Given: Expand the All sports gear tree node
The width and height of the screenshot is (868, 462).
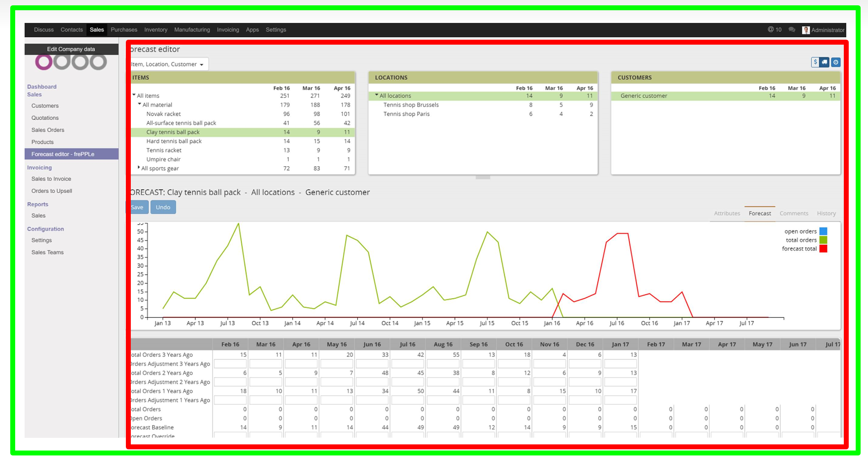Looking at the screenshot, I should 139,167.
